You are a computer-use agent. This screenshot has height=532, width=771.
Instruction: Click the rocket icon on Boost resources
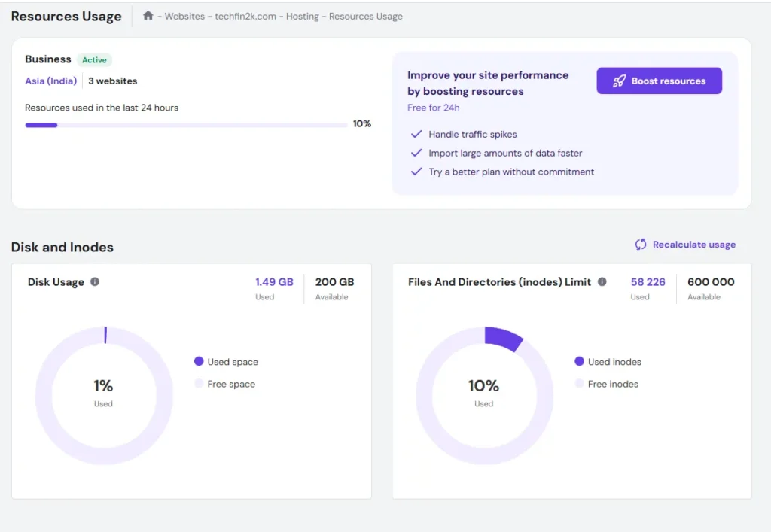pos(619,81)
